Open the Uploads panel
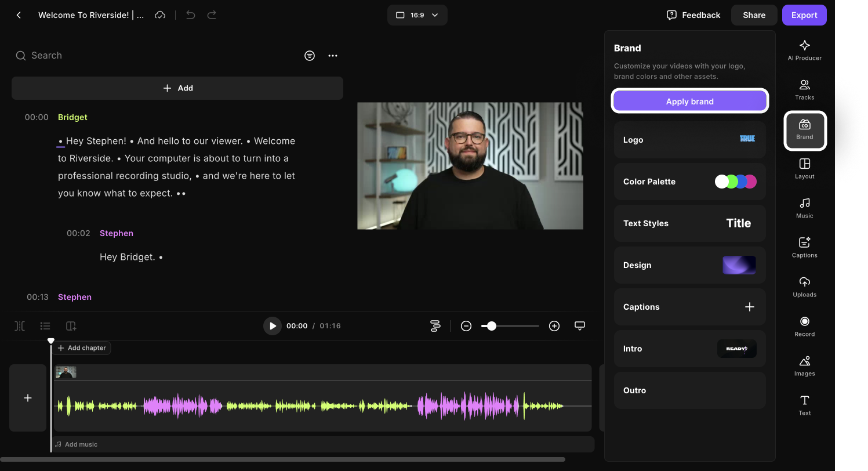868x471 pixels. 804,287
